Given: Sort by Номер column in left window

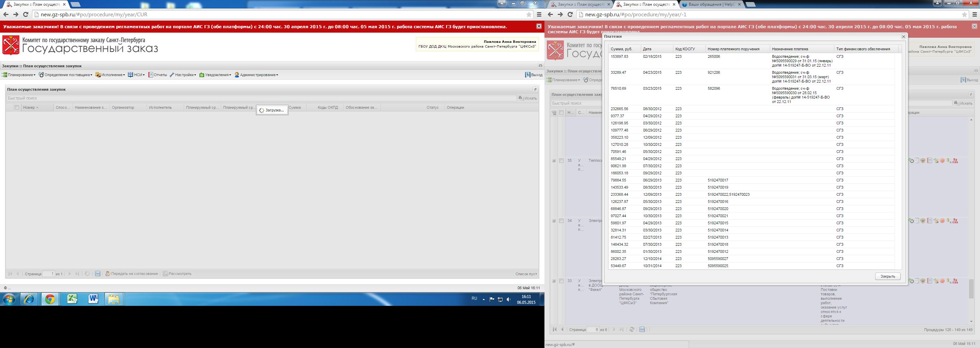Looking at the screenshot, I should (37, 107).
